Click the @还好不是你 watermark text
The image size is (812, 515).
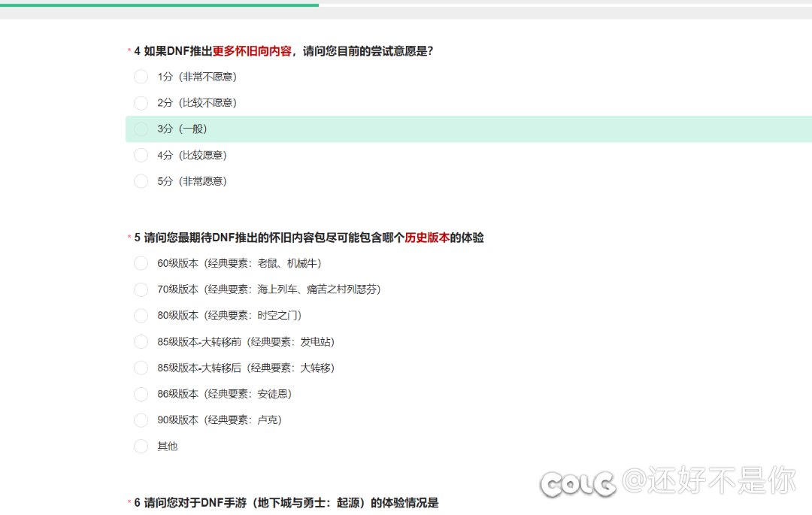[x=709, y=480]
